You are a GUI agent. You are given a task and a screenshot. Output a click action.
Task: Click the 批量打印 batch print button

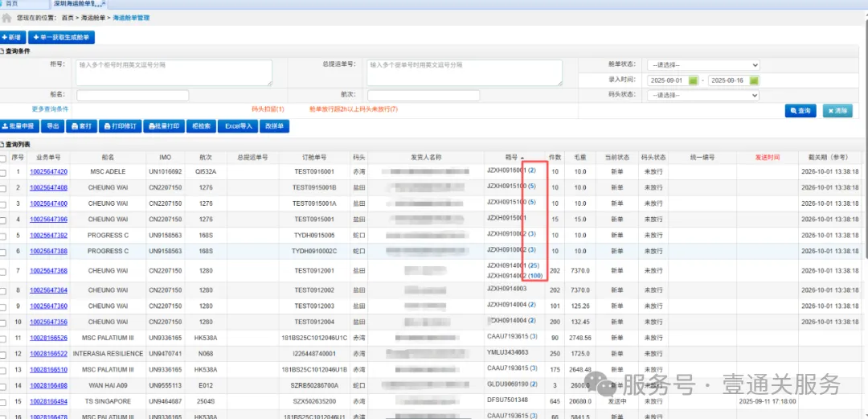point(163,126)
